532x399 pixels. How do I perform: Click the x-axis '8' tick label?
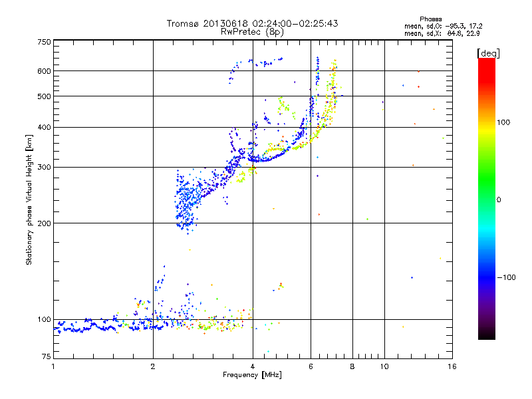352,366
